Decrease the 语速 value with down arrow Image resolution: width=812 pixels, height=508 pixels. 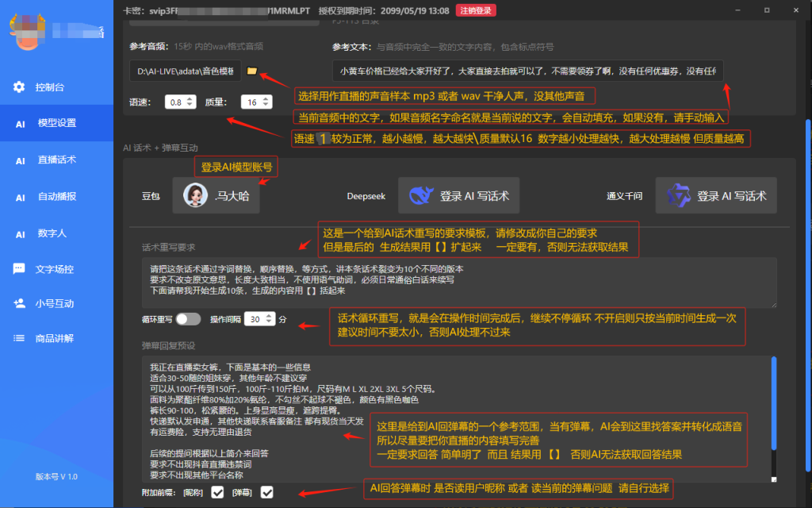pos(190,105)
